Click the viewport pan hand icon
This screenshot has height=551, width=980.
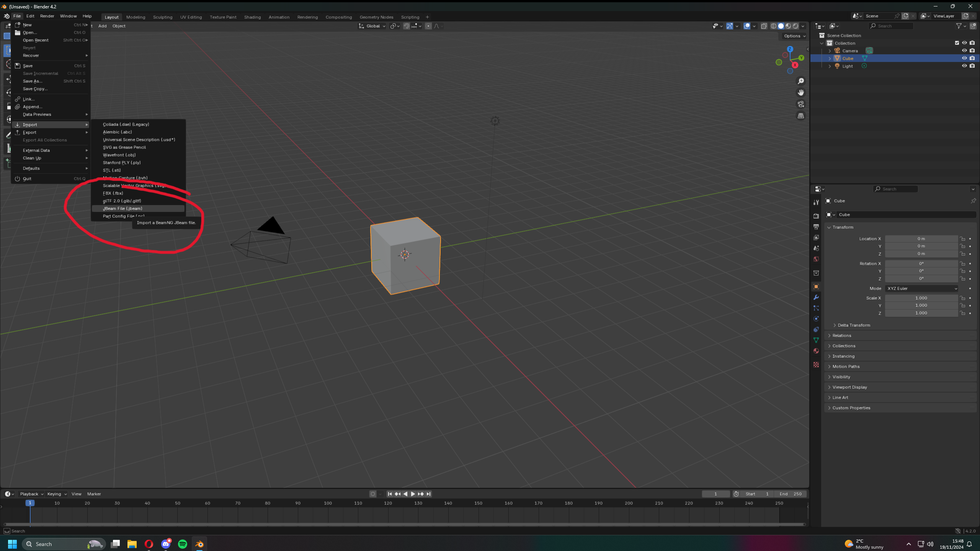click(800, 93)
